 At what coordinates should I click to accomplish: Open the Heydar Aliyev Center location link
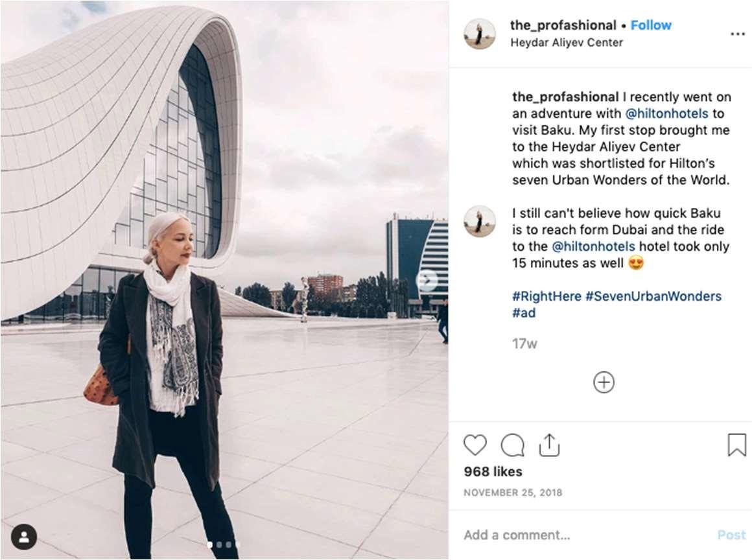tap(567, 43)
